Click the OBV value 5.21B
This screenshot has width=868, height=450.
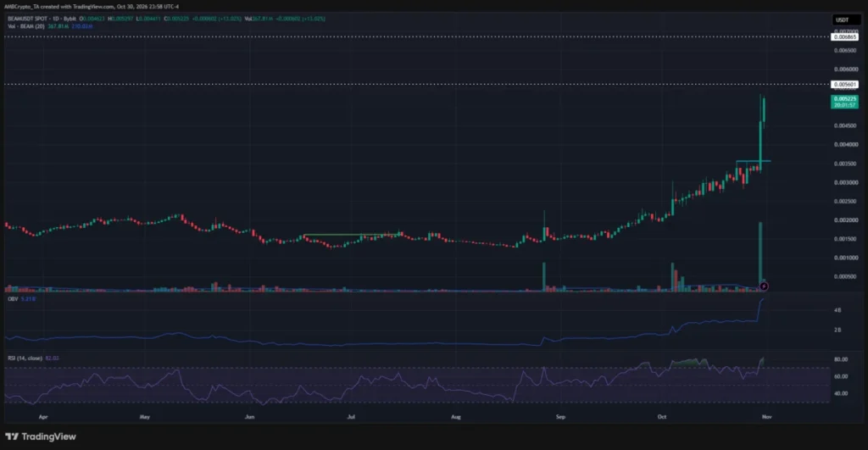pos(28,299)
